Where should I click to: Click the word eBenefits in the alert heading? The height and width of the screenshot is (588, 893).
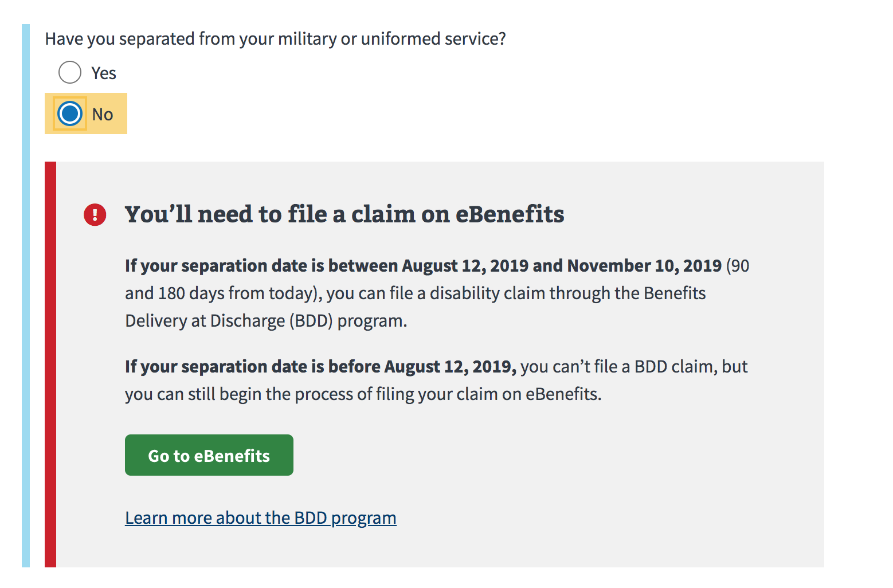click(x=510, y=214)
